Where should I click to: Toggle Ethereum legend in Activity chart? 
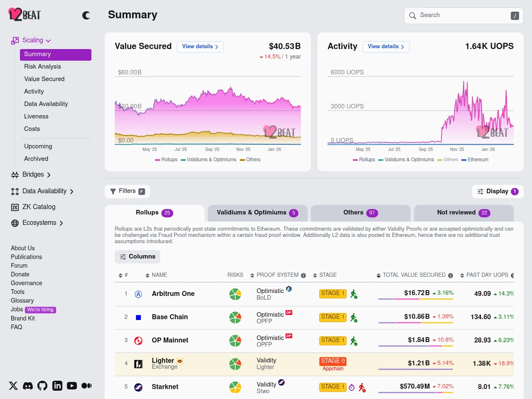[475, 160]
